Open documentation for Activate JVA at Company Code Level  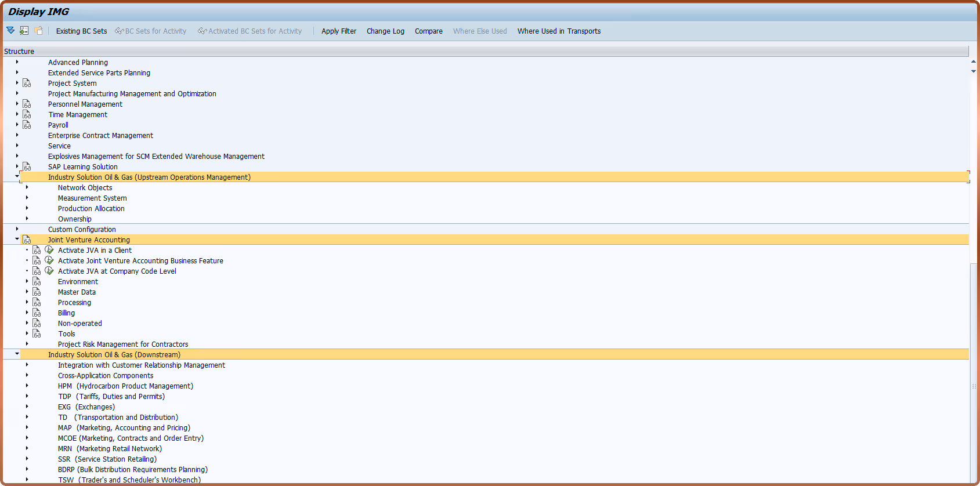(x=37, y=271)
